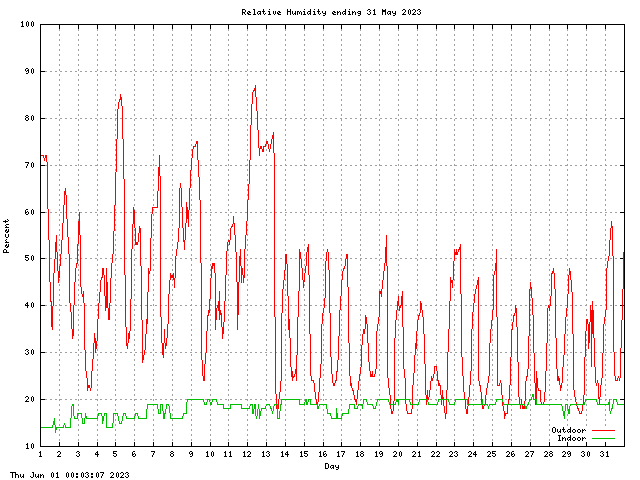Click the outdoor humidity peak near day 5
The height and width of the screenshot is (480, 640).
(120, 95)
